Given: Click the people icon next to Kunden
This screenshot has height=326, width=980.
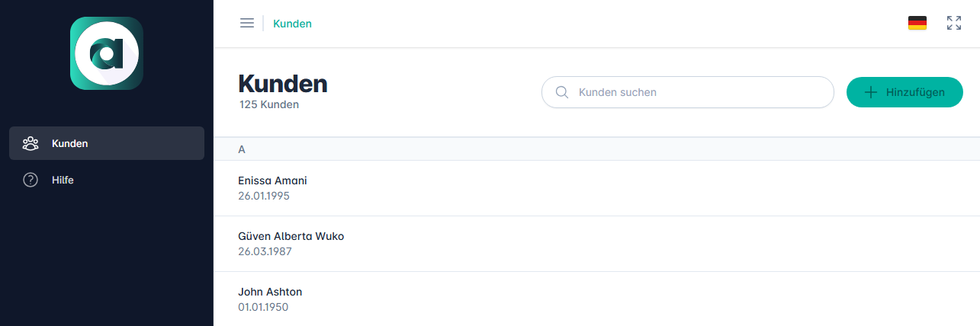Looking at the screenshot, I should [x=31, y=143].
